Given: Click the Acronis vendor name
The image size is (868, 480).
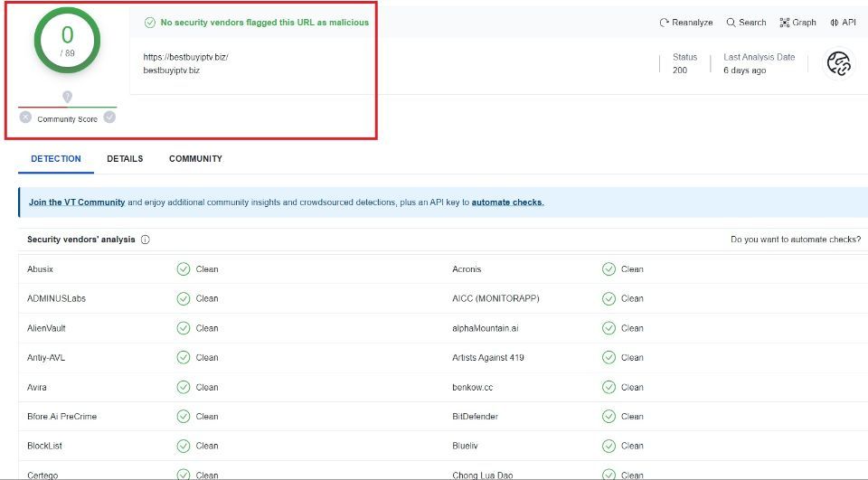Looking at the screenshot, I should coord(467,269).
